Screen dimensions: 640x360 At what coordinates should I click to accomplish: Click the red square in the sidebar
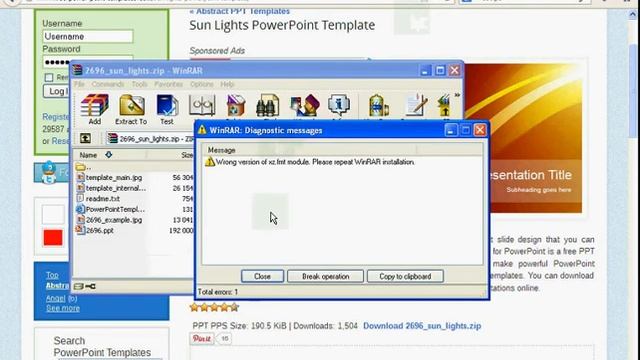[53, 237]
